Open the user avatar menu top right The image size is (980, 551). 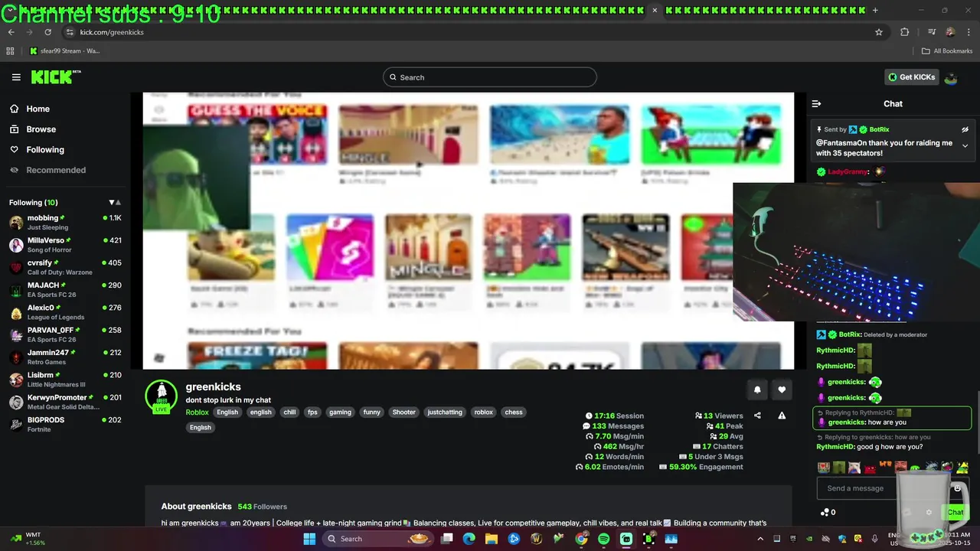(x=951, y=77)
